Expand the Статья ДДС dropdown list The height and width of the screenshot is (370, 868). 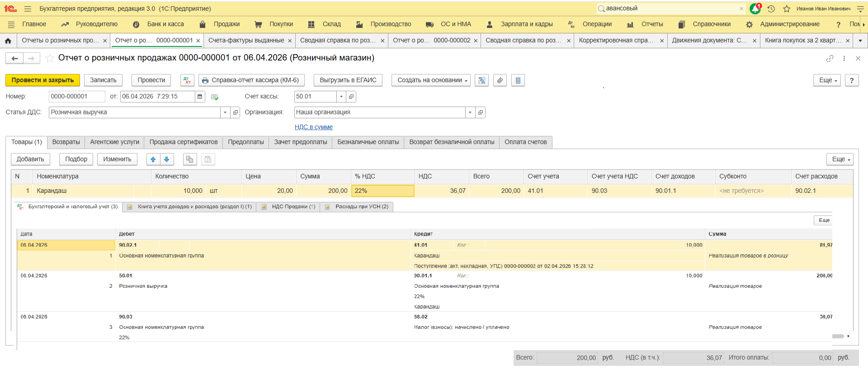(x=225, y=112)
